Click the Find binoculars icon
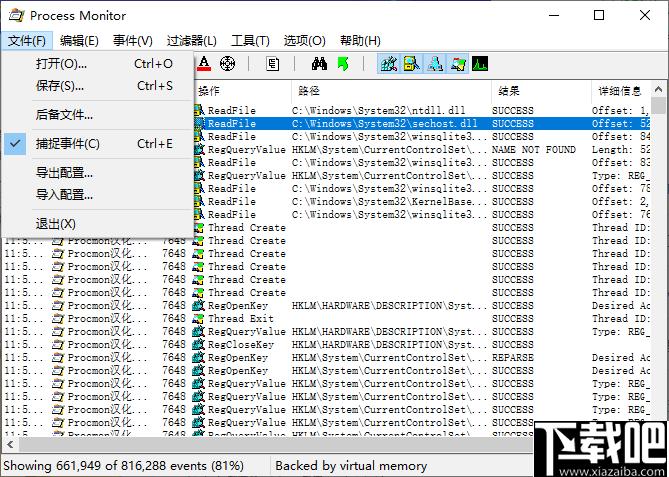The width and height of the screenshot is (669, 477). (x=319, y=64)
